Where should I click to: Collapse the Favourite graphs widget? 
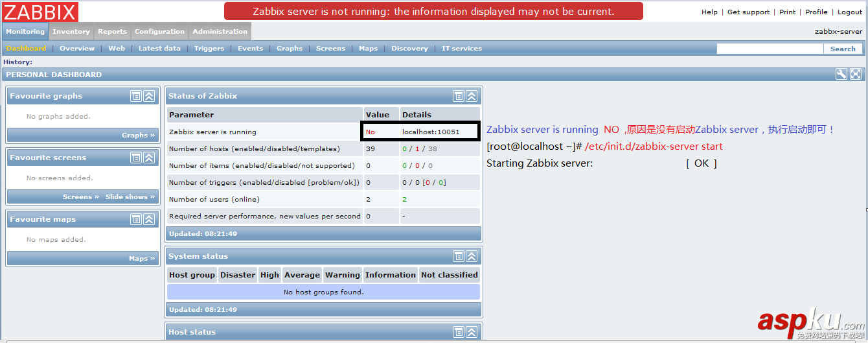[x=149, y=96]
